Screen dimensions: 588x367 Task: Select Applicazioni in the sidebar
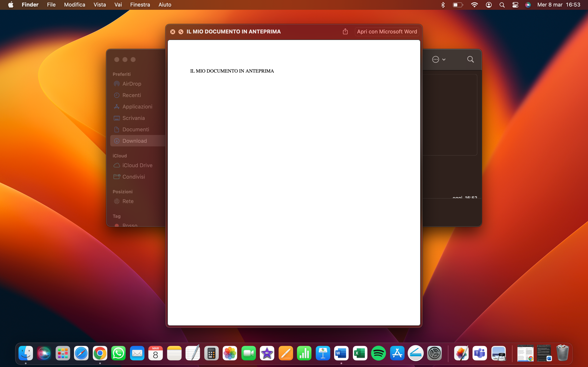tap(137, 107)
